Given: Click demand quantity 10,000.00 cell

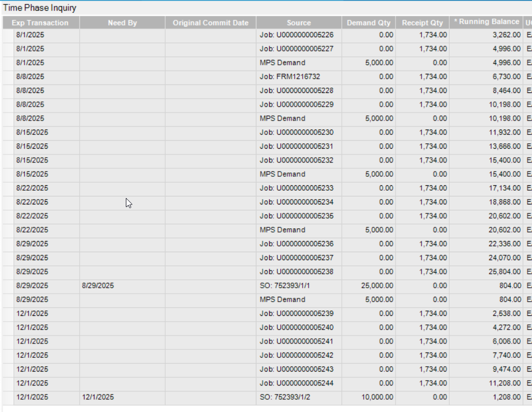Looking at the screenshot, I should (x=368, y=397).
